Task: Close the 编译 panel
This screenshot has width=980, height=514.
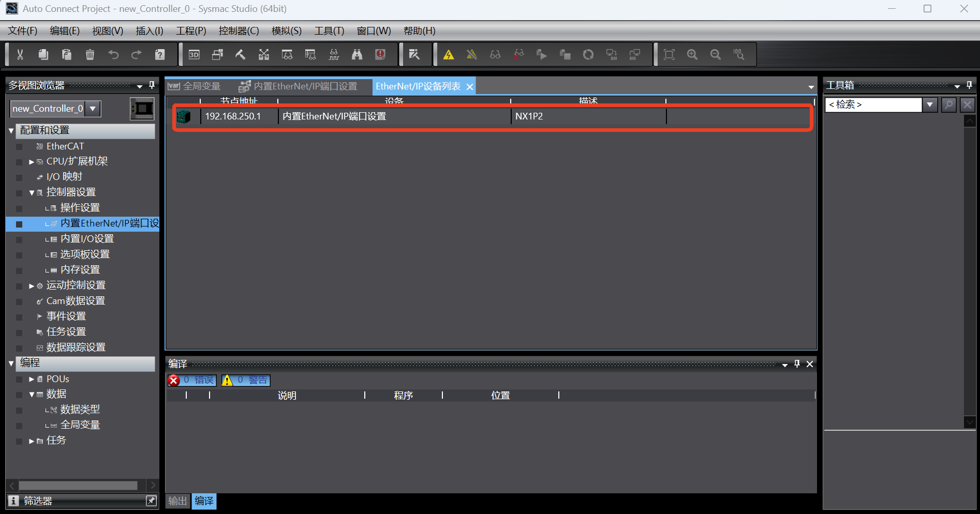Action: 810,364
